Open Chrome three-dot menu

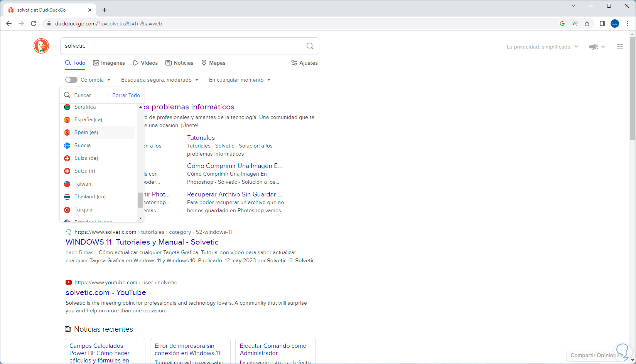[x=628, y=23]
